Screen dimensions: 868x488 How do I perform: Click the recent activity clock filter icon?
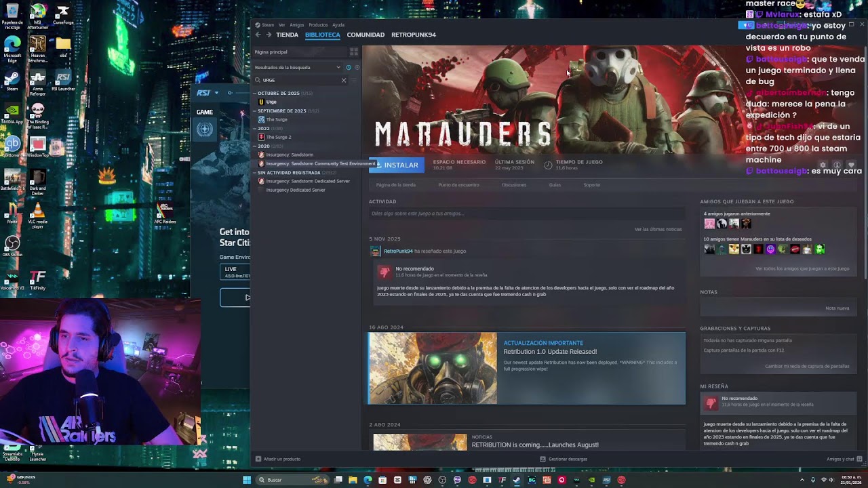(x=349, y=67)
